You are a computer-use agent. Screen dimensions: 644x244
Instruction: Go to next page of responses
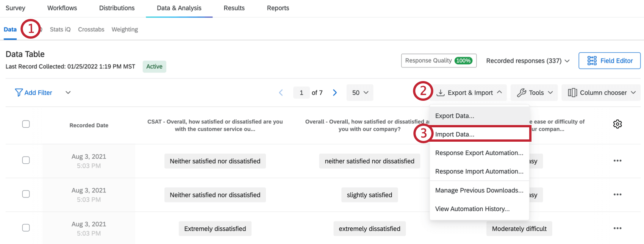tap(335, 93)
